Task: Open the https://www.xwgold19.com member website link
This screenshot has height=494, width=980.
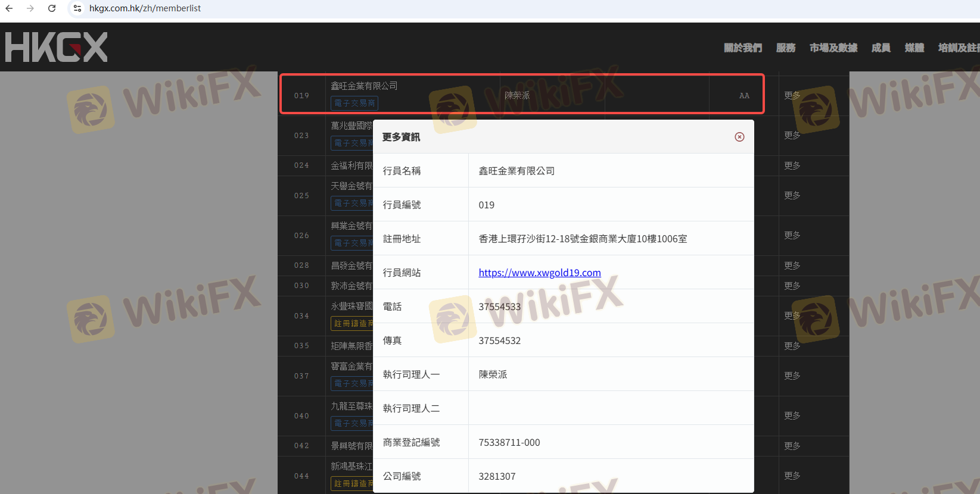Action: tap(540, 273)
